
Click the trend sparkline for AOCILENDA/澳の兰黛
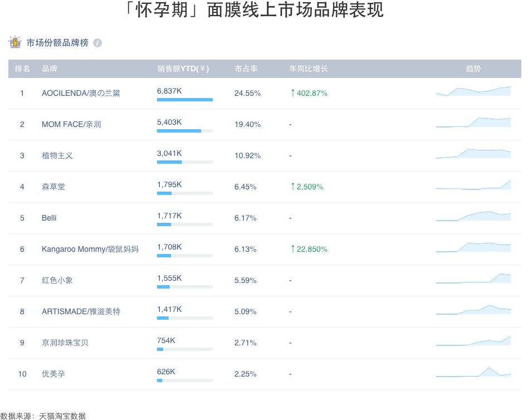click(473, 90)
